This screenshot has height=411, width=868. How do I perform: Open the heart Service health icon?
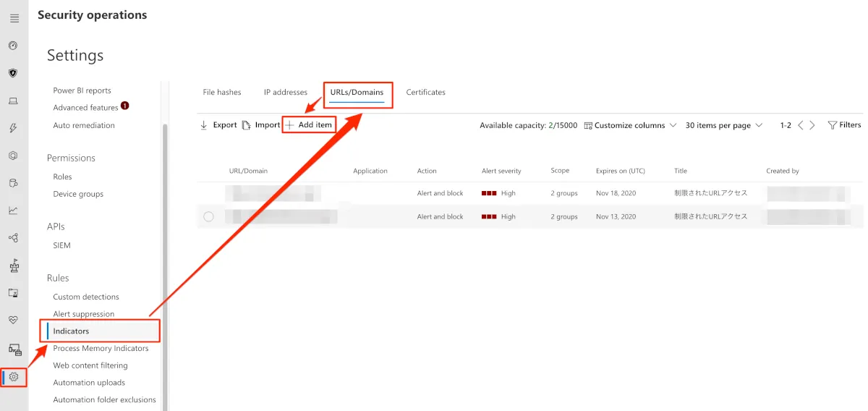[13, 321]
